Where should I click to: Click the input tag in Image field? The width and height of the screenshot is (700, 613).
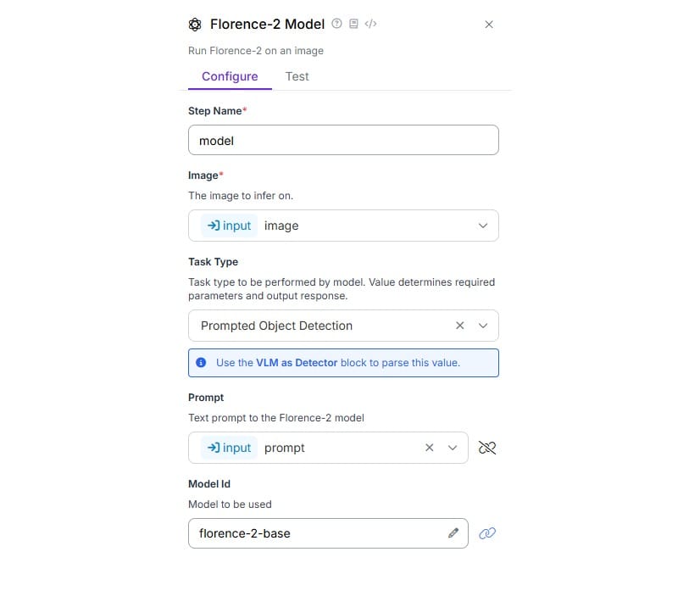(x=230, y=226)
